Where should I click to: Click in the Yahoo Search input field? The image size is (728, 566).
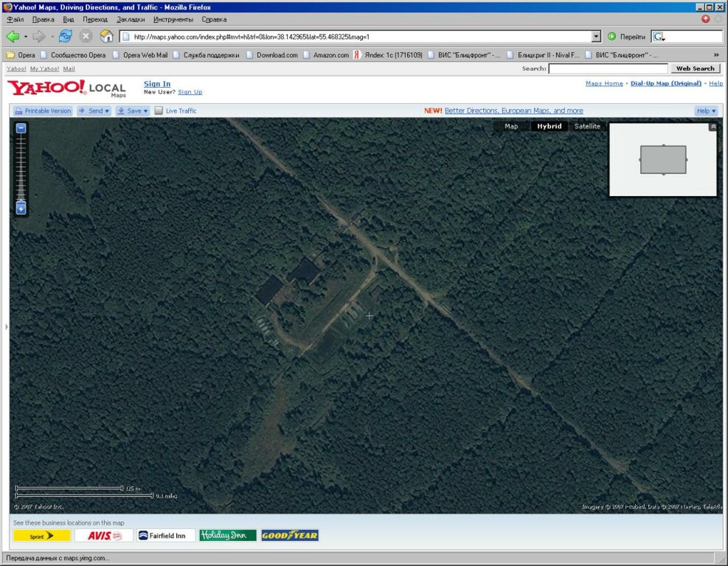coord(608,69)
